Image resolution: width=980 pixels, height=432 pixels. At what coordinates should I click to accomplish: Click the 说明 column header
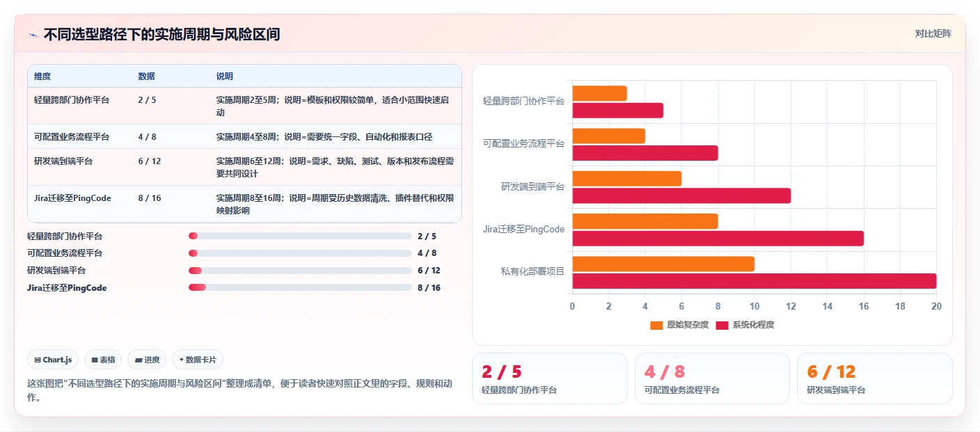(224, 76)
